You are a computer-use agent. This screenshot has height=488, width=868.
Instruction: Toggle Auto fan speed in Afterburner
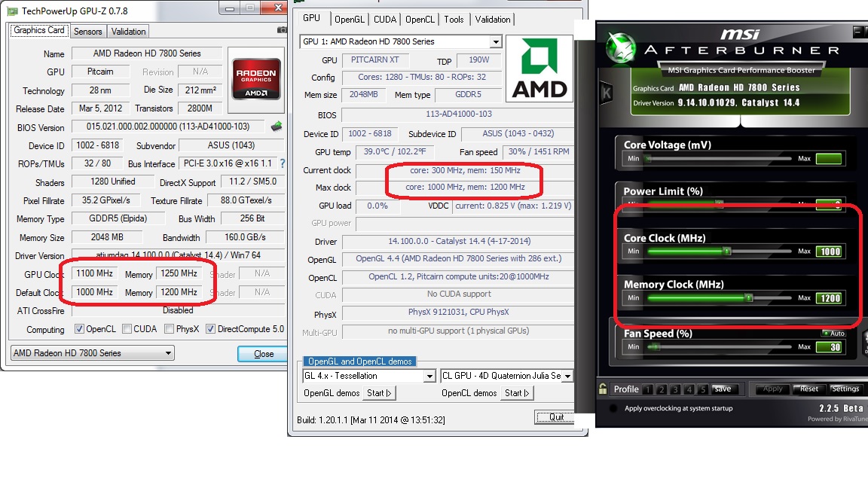[x=833, y=333]
